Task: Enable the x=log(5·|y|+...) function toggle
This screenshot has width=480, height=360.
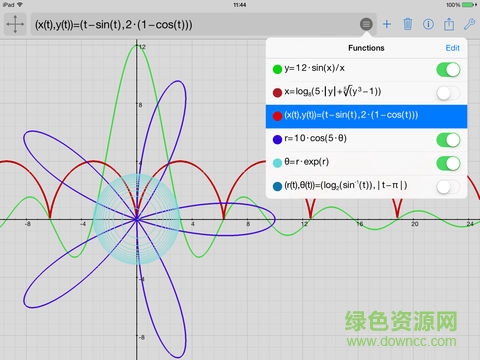Action: (448, 93)
